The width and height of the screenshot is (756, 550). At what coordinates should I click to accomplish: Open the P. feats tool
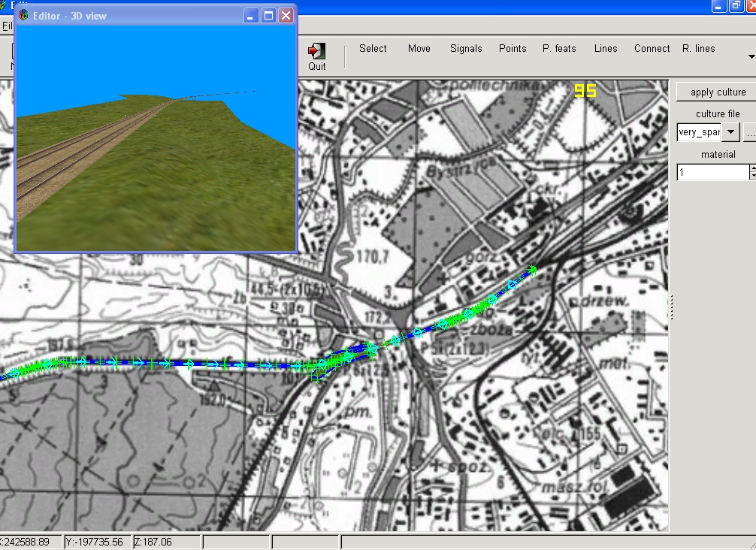tap(559, 49)
